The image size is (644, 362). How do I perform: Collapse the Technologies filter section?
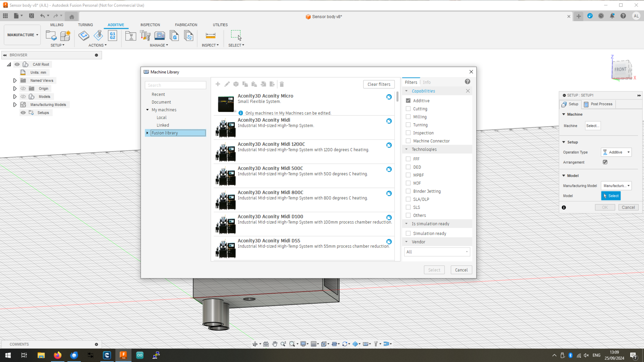point(406,149)
